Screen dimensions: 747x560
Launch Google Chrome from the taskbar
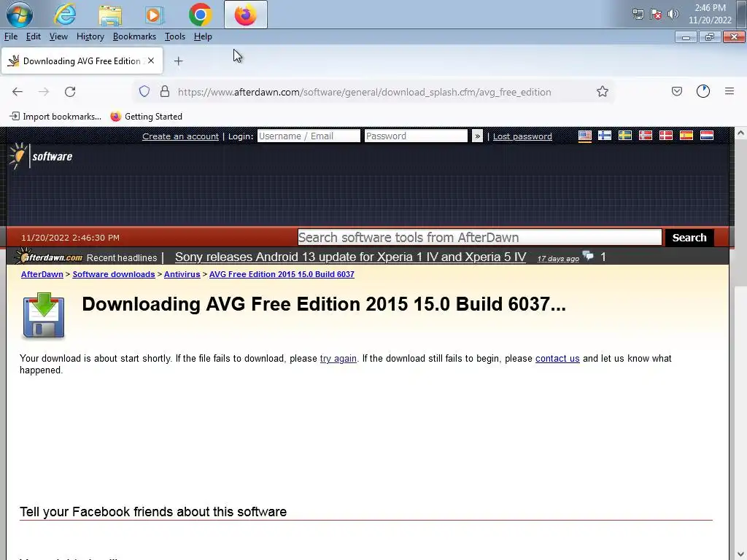click(200, 15)
